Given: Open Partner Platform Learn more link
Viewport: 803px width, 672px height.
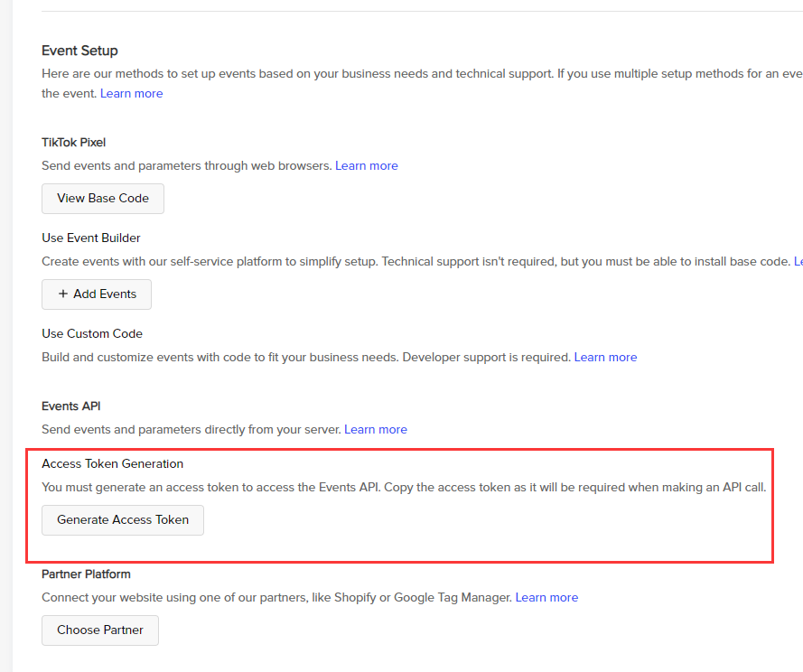Looking at the screenshot, I should 546,598.
